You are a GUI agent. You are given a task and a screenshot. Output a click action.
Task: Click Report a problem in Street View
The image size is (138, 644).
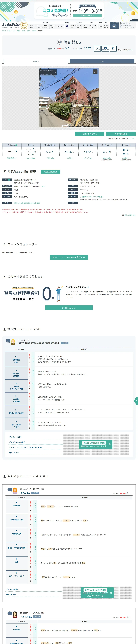pyautogui.click(x=94, y=127)
